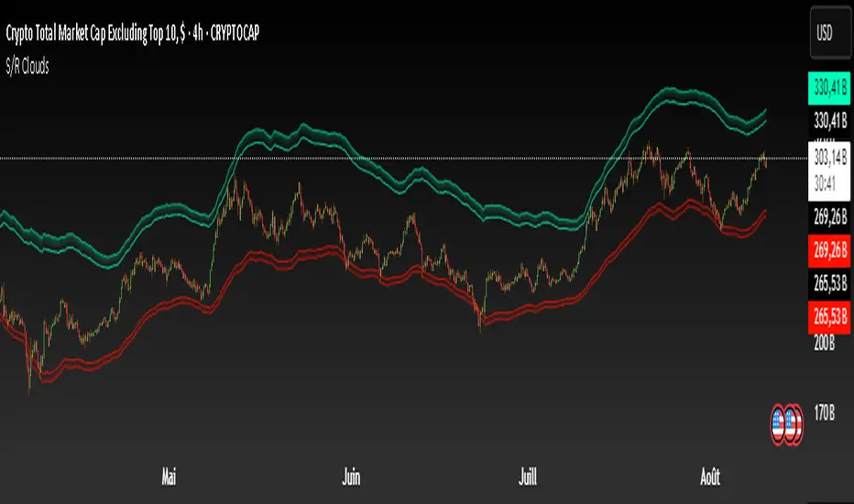The width and height of the screenshot is (854, 504).
Task: Open the USD currency selector
Action: (x=830, y=33)
